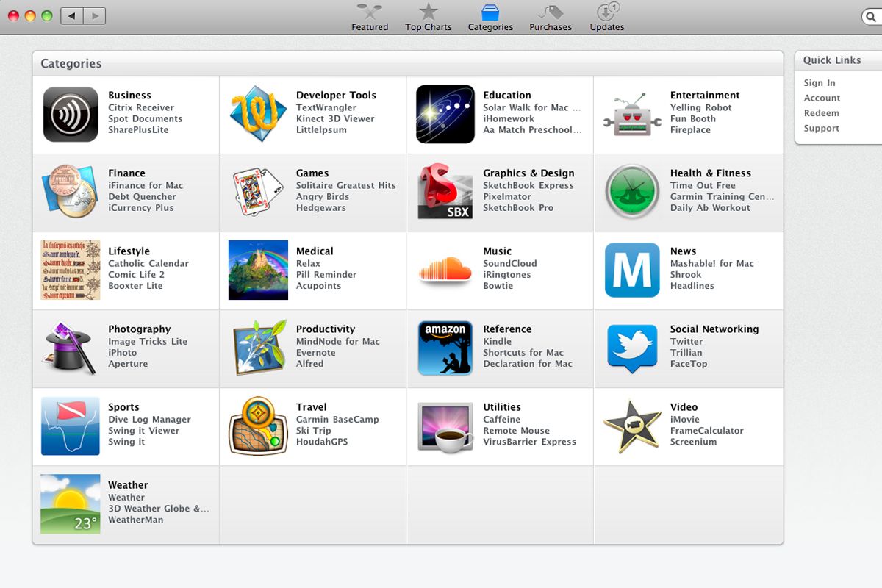Open Trillian under Social Networking
The image size is (882, 588).
pyautogui.click(x=686, y=353)
